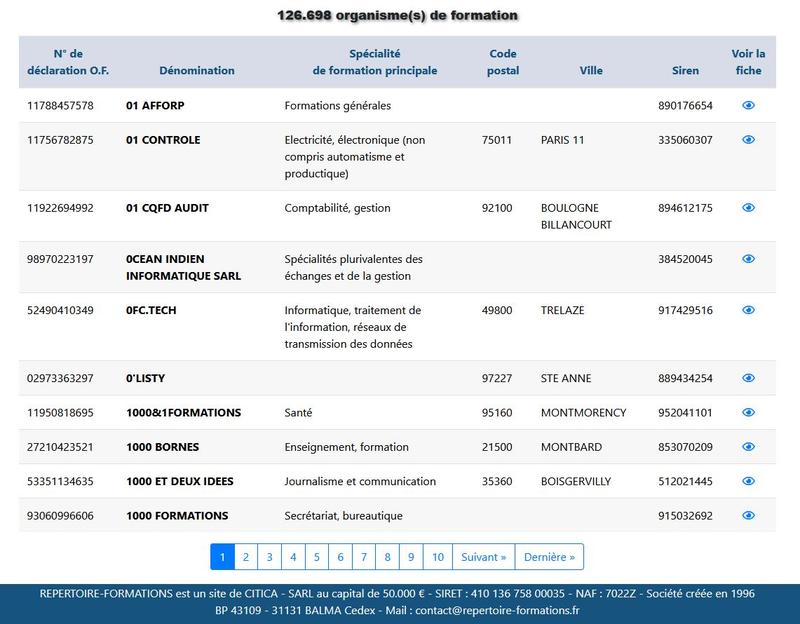Screen dimensions: 800x624
Task: View the 01 CONTROLE record via eye icon
Action: [x=748, y=140]
